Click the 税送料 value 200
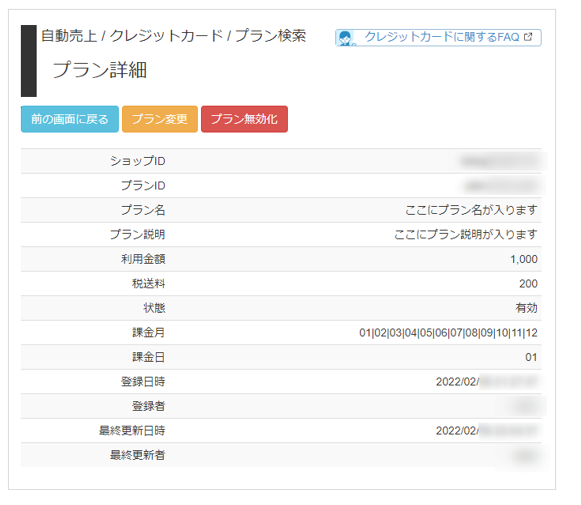This screenshot has width=581, height=505. click(x=528, y=284)
